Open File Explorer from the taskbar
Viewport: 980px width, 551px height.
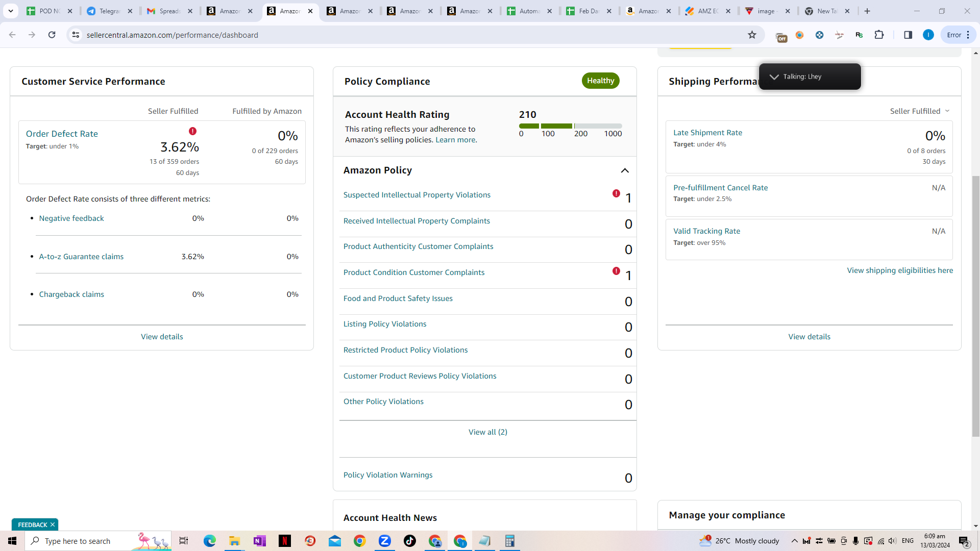(235, 541)
